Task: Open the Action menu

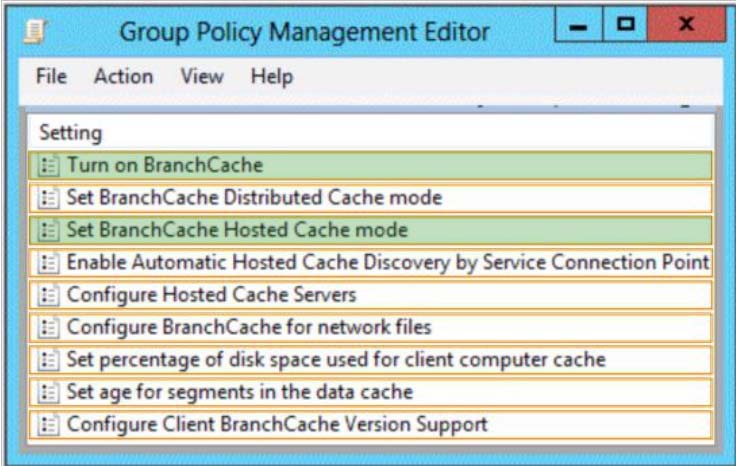Action: pos(123,76)
